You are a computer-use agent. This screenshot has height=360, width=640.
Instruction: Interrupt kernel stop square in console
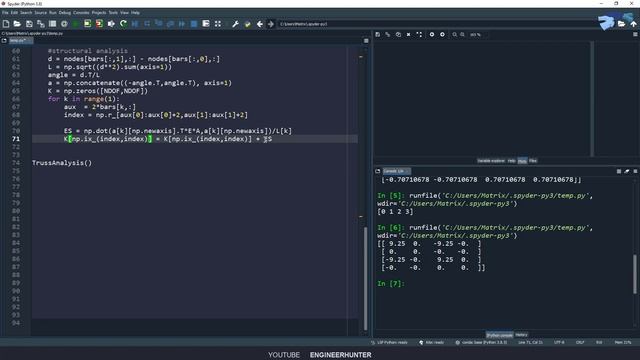(619, 171)
